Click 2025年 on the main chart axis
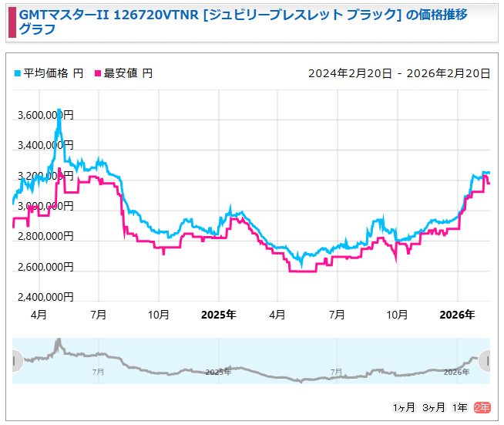Viewport: 504px width, 425px height. [218, 315]
